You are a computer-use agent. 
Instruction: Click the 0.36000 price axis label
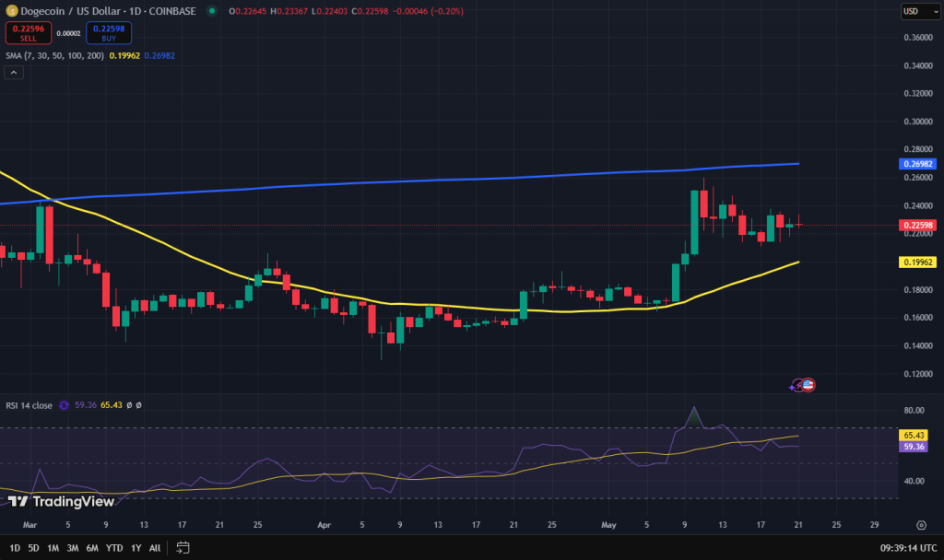click(x=918, y=37)
